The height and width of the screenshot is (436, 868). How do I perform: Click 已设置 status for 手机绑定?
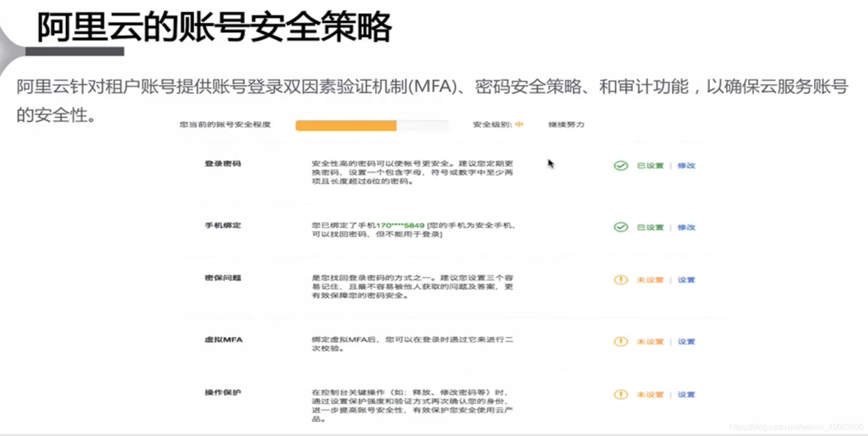[650, 228]
